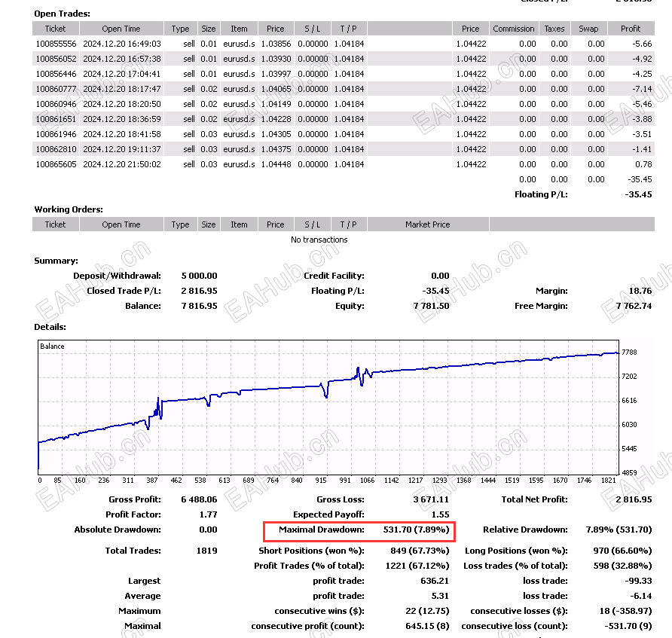672x638 pixels.
Task: Click largest loss trade value -99.33
Action: pos(638,581)
